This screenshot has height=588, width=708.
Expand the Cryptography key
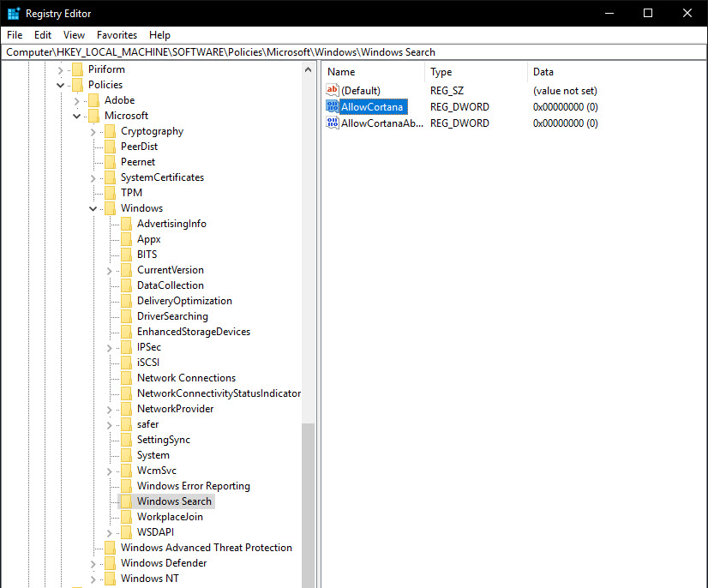pyautogui.click(x=93, y=132)
